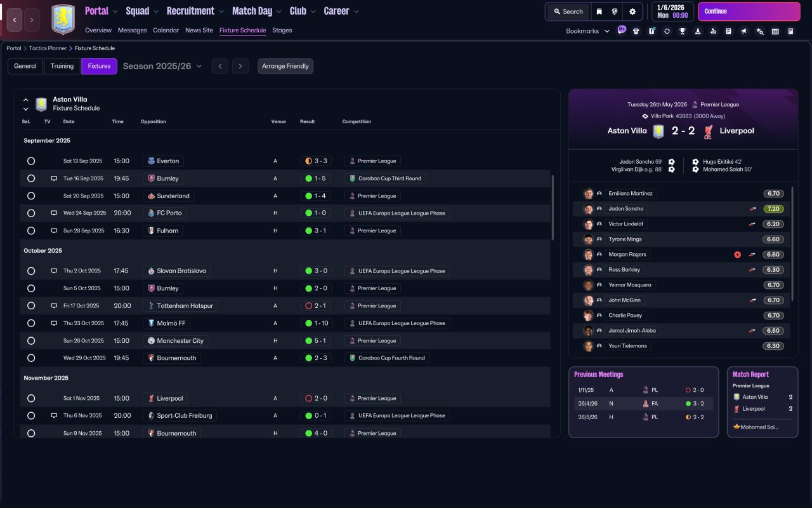
Task: Click the red injury icon beside Morgan Rogers
Action: [737, 255]
